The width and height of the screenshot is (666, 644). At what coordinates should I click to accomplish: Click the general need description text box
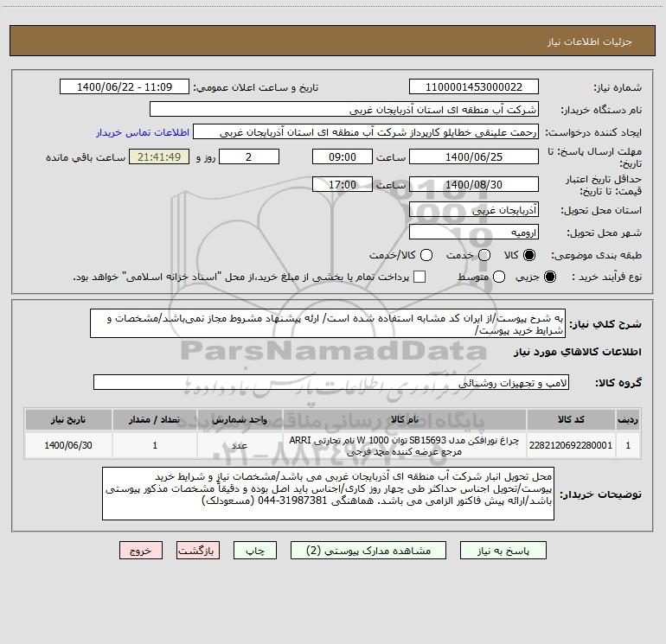[x=328, y=323]
